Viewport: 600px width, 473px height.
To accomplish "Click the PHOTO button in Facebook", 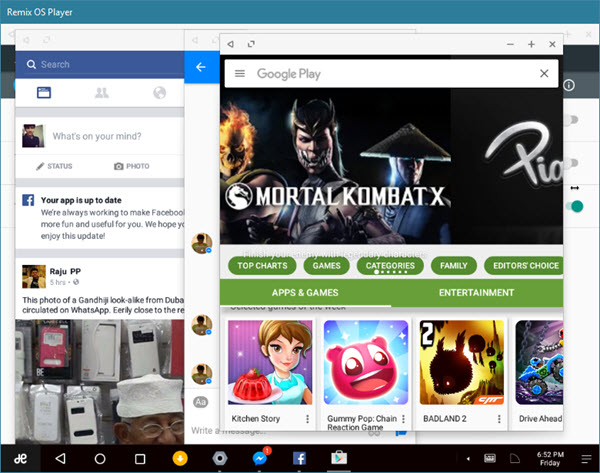I will pyautogui.click(x=132, y=166).
